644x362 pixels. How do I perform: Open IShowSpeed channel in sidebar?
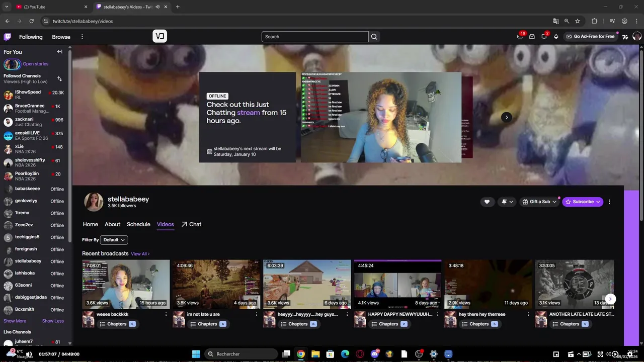(34, 95)
